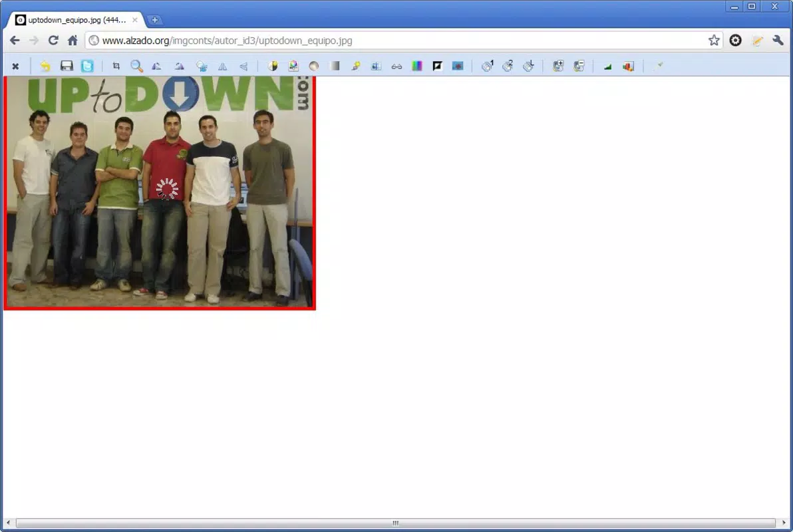This screenshot has height=532, width=793.
Task: Click the rotate left icon
Action: [157, 66]
